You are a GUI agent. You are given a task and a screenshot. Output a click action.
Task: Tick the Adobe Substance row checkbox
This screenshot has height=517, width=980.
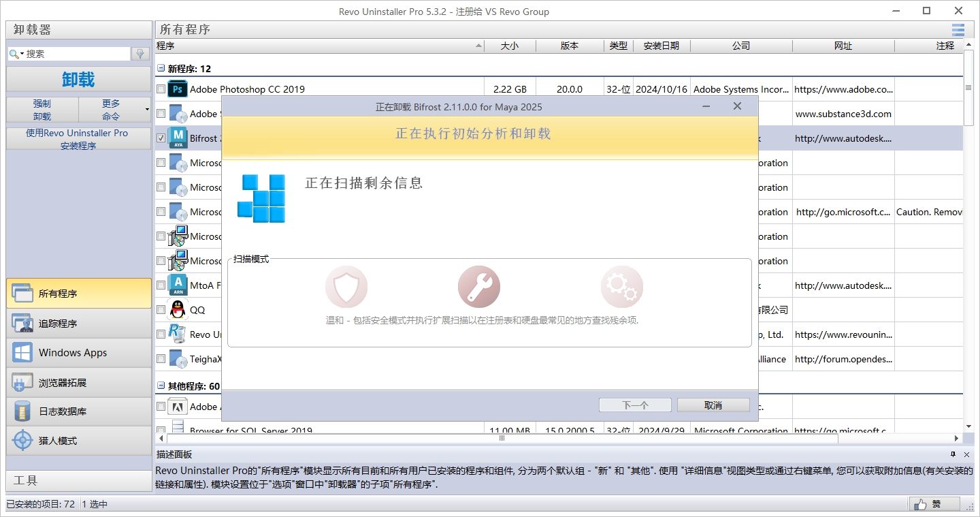tap(161, 114)
